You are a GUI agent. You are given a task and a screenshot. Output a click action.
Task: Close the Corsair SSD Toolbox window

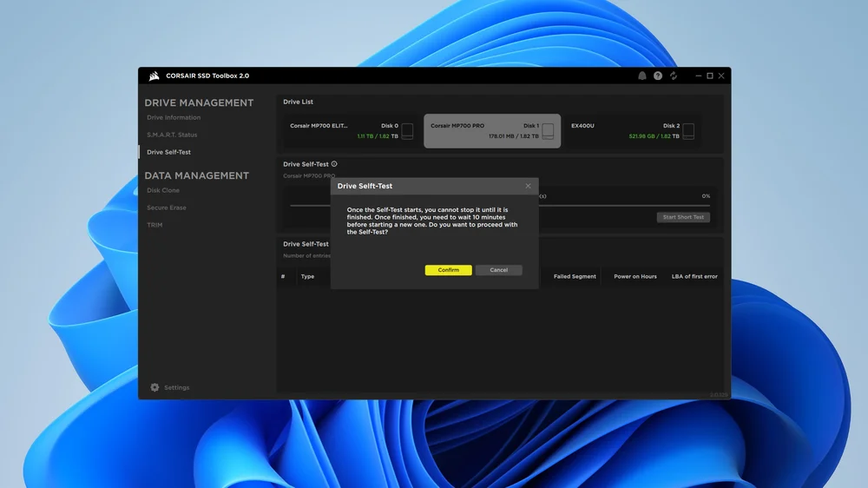tap(721, 76)
